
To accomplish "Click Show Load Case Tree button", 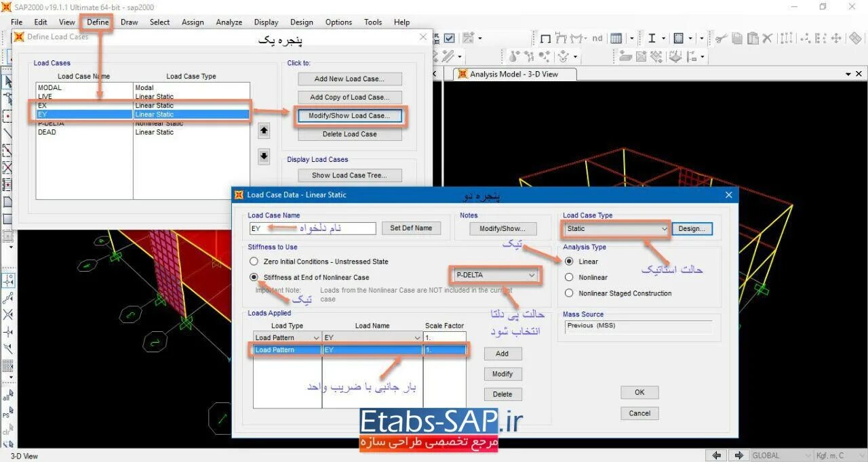I will [x=350, y=175].
